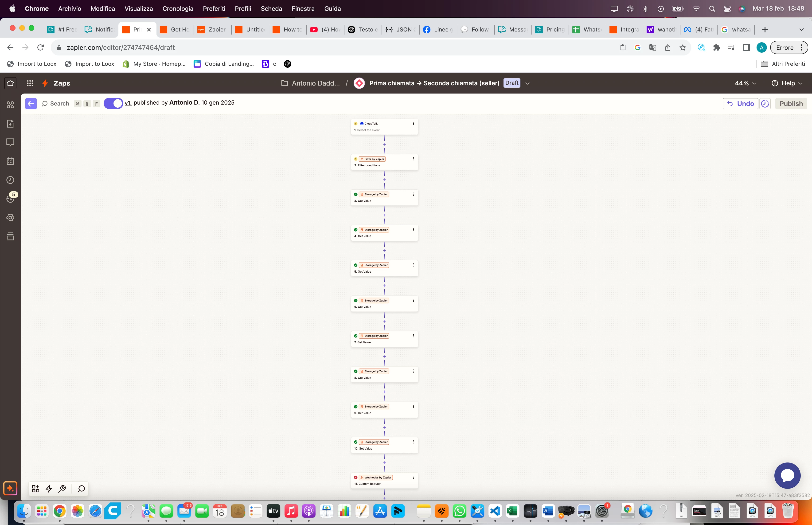The width and height of the screenshot is (812, 525).
Task: Add a step after step 5 Get Value
Action: coord(385,286)
